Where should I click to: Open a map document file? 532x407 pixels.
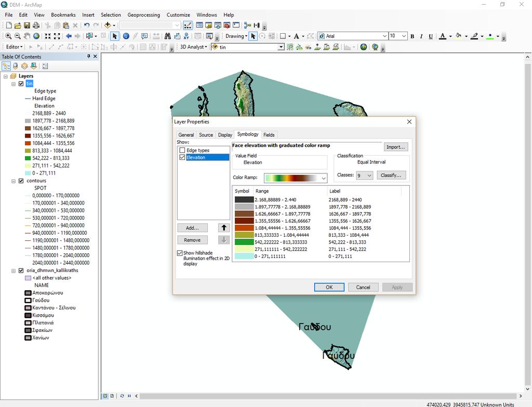pos(18,25)
